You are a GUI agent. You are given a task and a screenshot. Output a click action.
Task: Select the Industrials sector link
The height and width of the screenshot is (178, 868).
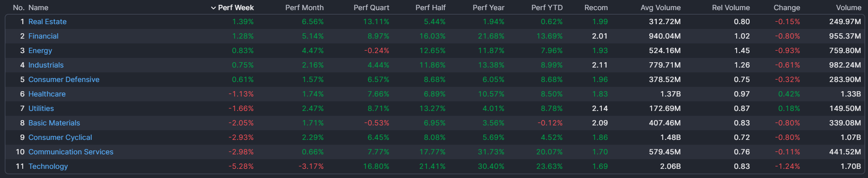coord(46,65)
